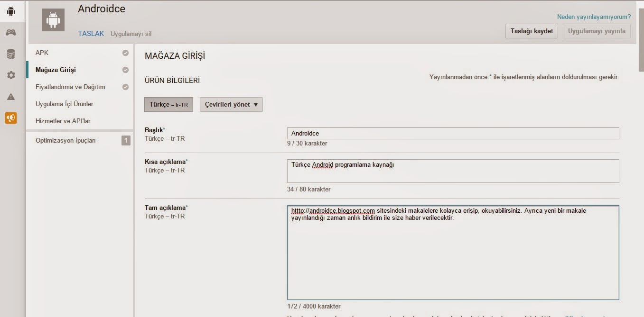Focus the Tam açıklama text area
Screen dimensions: 644x317
point(453,253)
